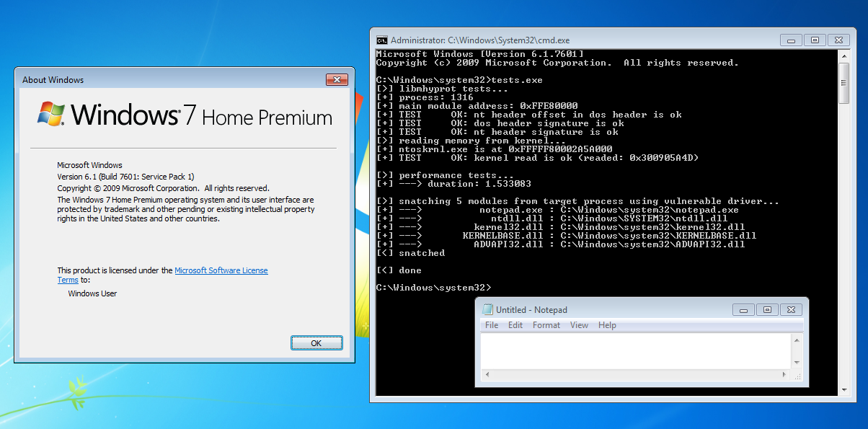Click inside the Notepad text area
Viewport: 868px width, 429px height.
(x=636, y=351)
